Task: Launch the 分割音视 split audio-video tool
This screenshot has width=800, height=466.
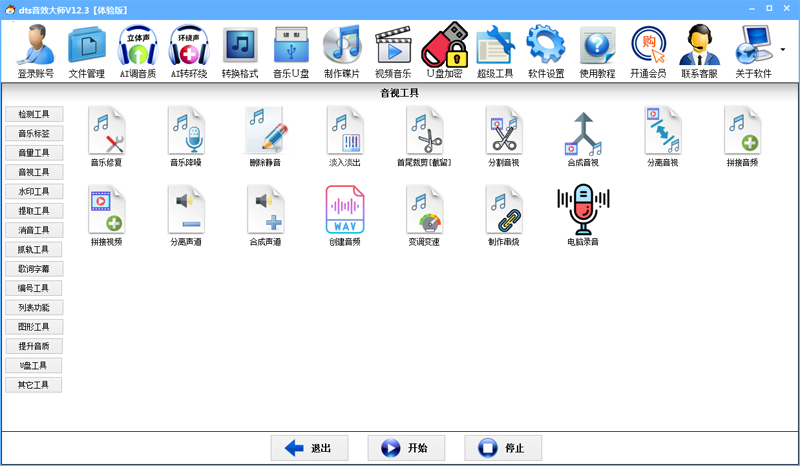Action: click(504, 136)
